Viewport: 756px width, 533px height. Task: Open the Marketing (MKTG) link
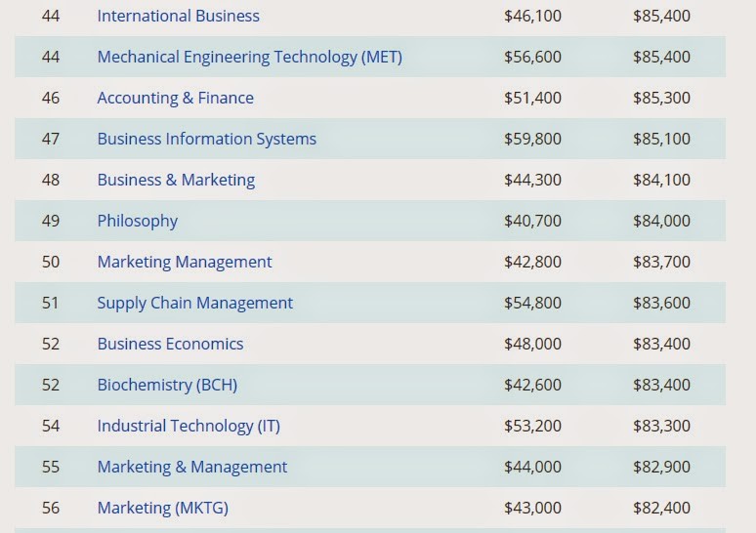(x=162, y=508)
